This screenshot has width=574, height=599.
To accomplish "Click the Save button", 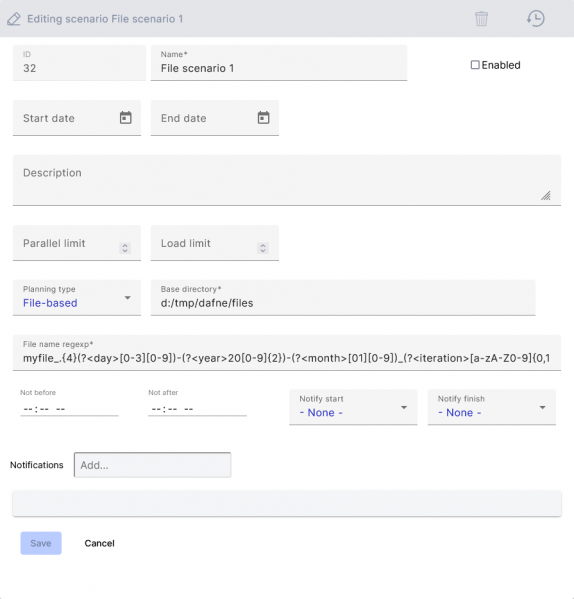I will [41, 543].
